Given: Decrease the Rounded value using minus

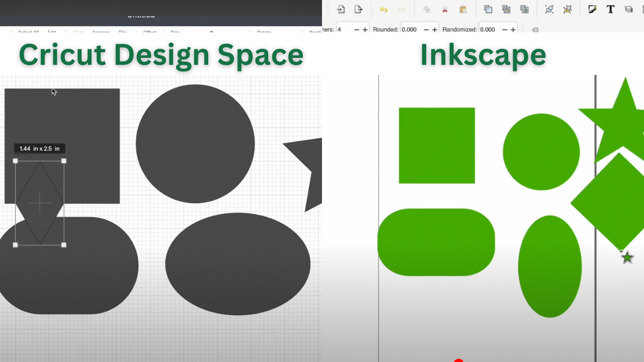Looking at the screenshot, I should pos(426,29).
